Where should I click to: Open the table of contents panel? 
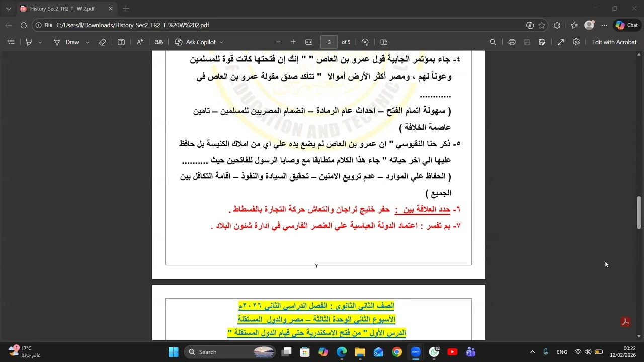click(x=11, y=42)
